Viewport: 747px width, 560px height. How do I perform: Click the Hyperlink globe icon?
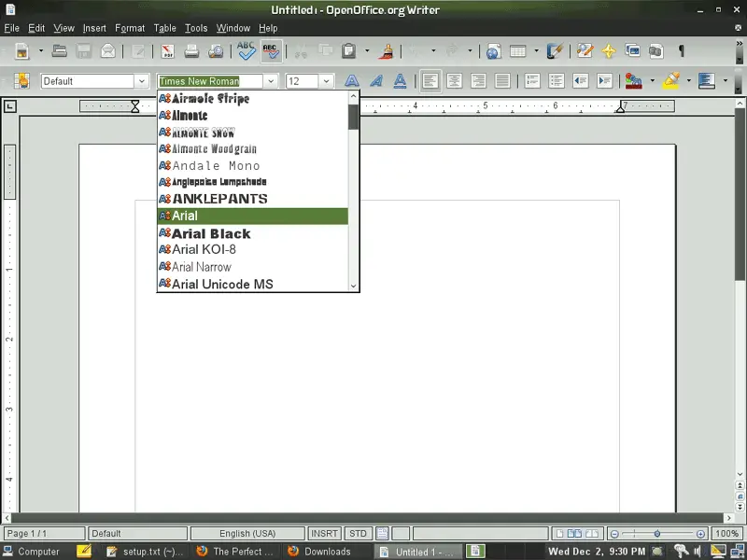tap(494, 51)
